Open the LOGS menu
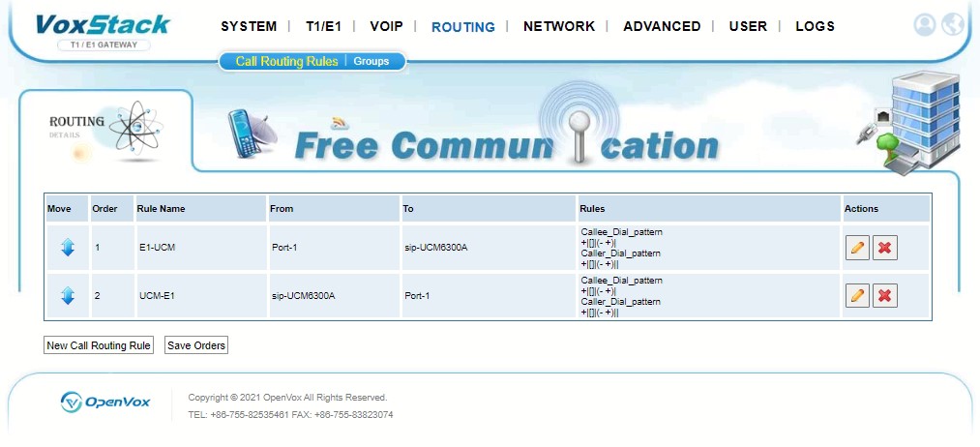This screenshot has height=447, width=980. click(815, 26)
